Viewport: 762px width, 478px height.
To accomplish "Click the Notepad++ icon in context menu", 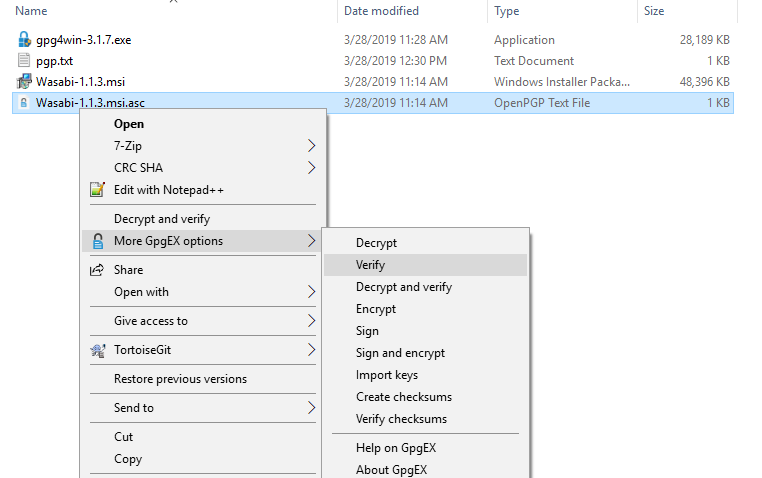I will (x=97, y=190).
